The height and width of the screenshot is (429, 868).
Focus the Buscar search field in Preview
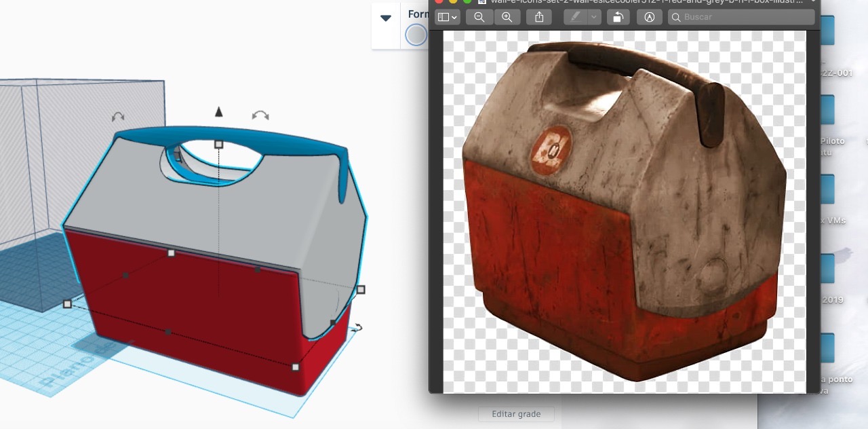(x=741, y=17)
